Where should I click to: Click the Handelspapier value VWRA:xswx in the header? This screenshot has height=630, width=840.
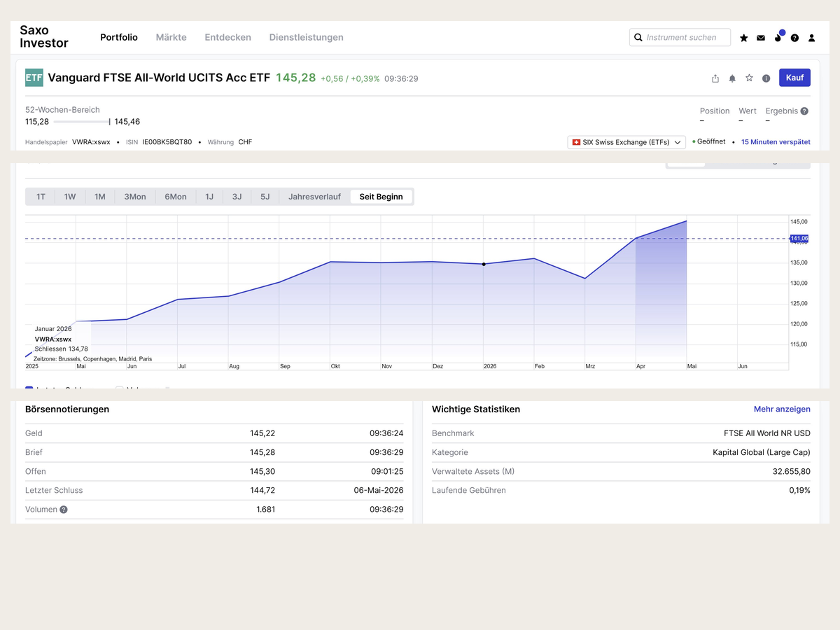91,142
